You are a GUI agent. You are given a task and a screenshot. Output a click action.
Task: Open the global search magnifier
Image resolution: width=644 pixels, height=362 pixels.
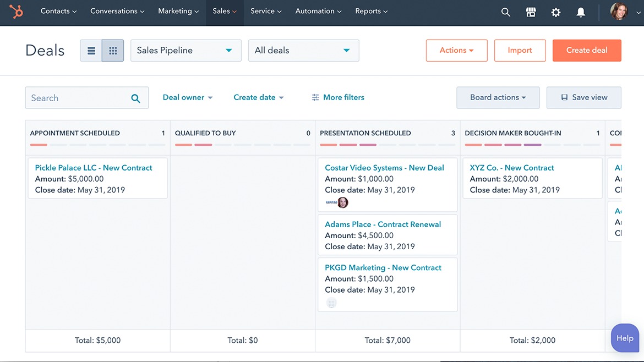505,12
